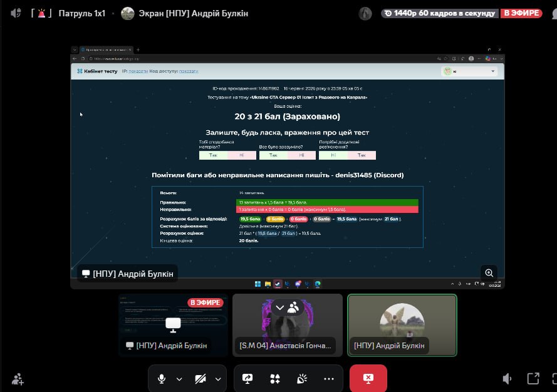Screen dimensions: 557x392
Task: Expand the microphone options chevron
Action: click(x=179, y=379)
